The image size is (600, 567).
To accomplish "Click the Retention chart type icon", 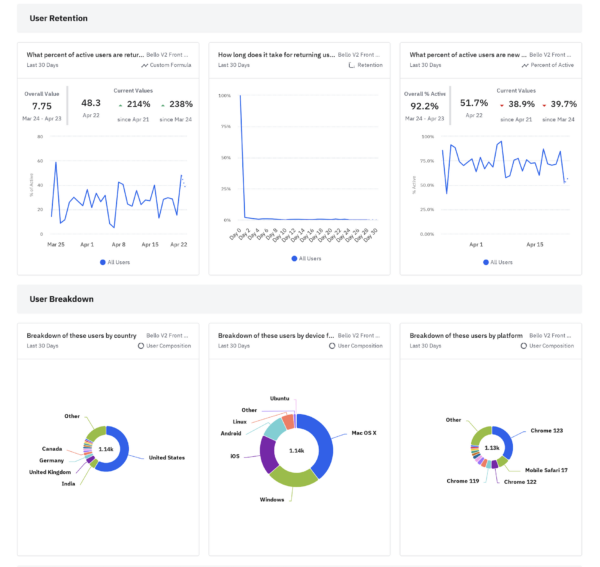I will pyautogui.click(x=351, y=65).
